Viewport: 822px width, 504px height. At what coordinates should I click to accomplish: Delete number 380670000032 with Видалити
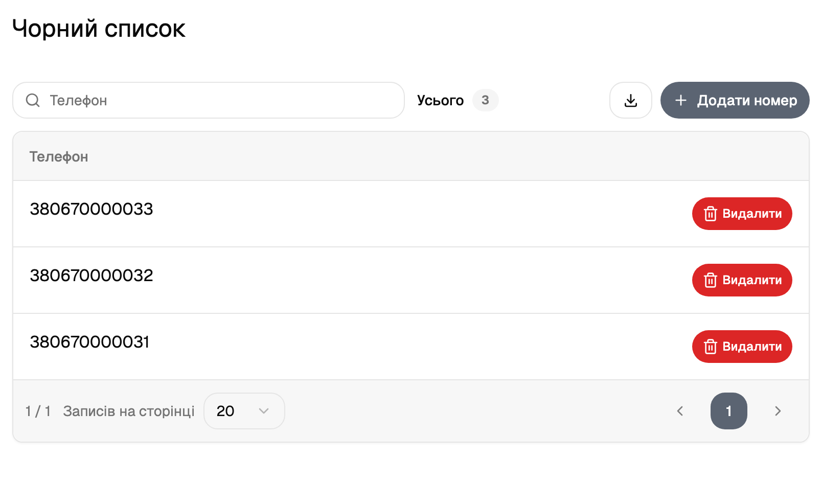click(742, 280)
